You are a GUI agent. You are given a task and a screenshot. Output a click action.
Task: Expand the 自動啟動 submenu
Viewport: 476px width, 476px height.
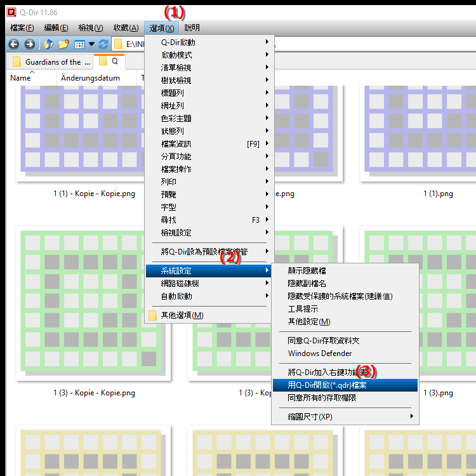(209, 296)
